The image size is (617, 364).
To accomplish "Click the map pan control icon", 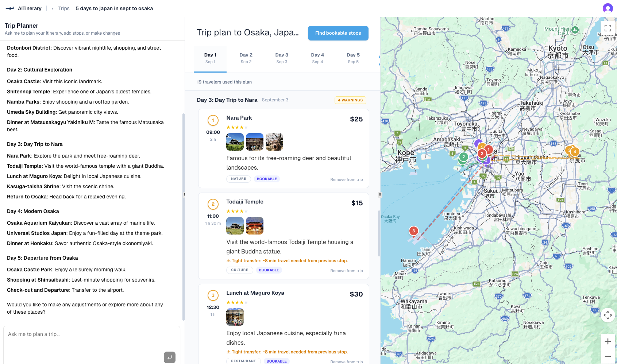I will pos(608,315).
